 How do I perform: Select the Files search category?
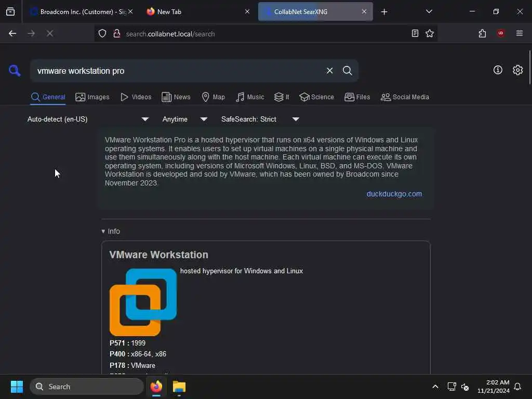click(357, 97)
